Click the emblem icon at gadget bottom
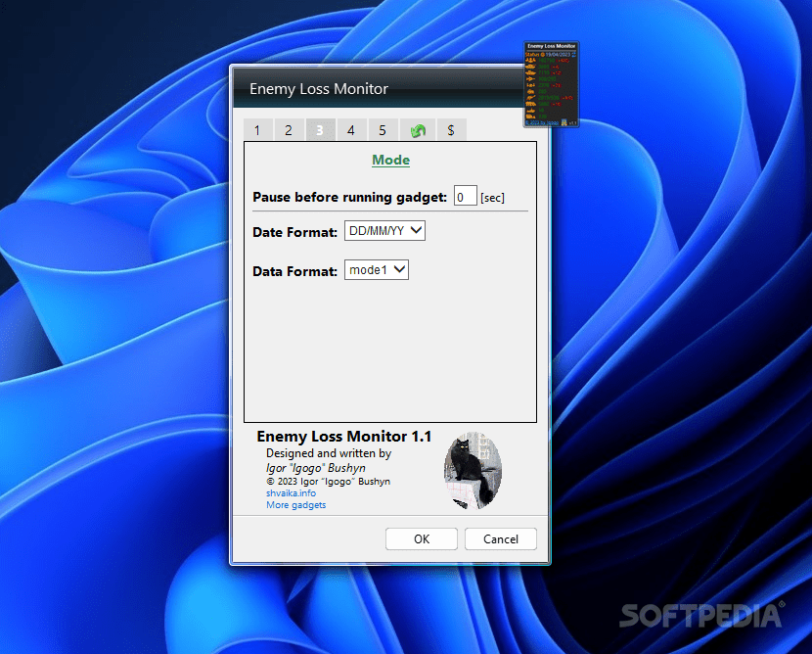Viewport: 812px width, 654px height. pos(564,122)
